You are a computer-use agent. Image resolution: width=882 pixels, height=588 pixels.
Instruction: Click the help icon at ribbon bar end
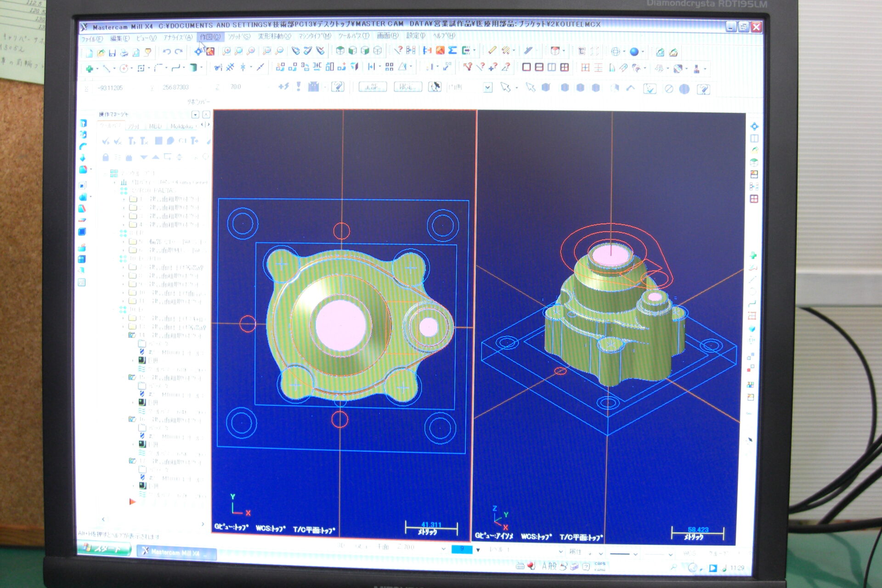click(703, 89)
